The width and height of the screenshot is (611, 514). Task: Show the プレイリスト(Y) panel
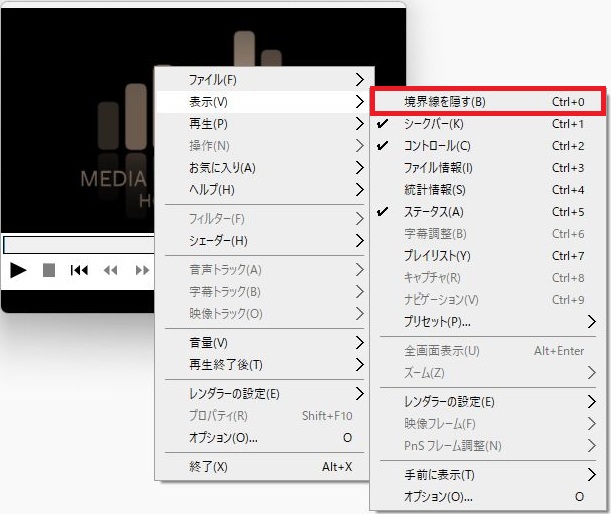(437, 256)
